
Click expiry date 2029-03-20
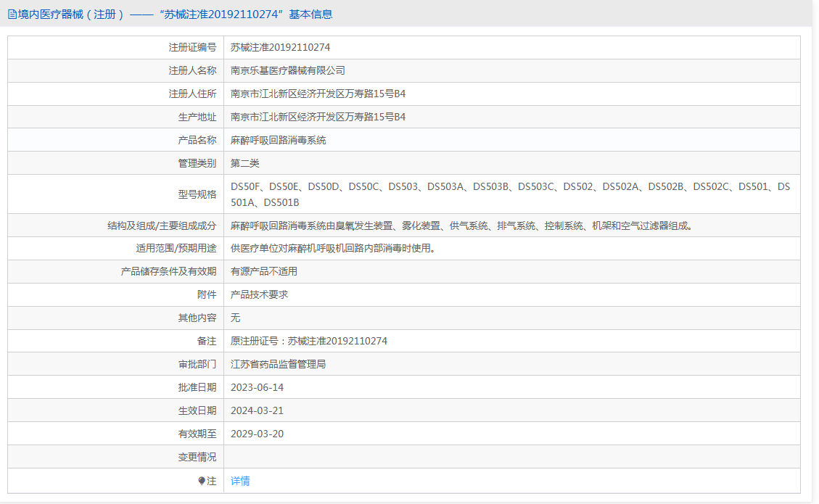point(257,434)
